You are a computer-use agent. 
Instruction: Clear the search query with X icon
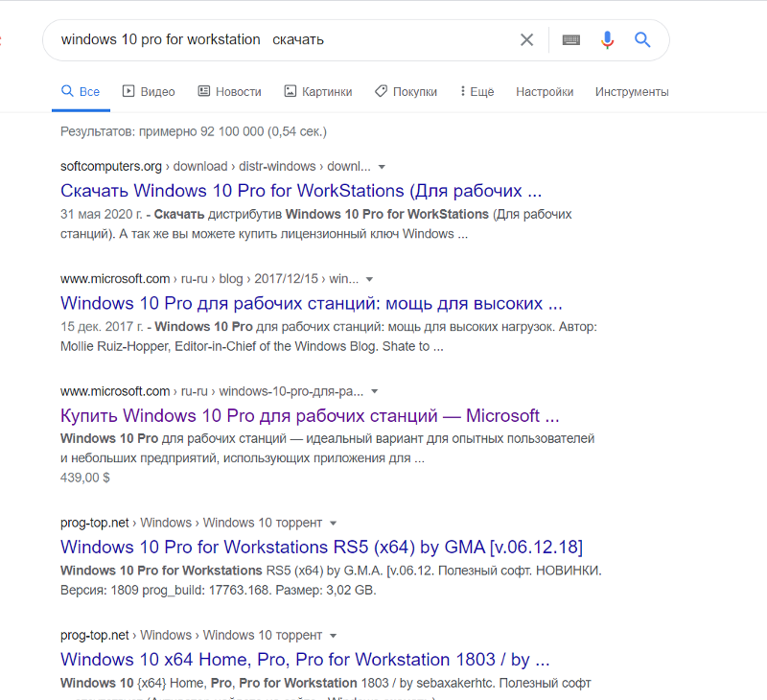pyautogui.click(x=526, y=39)
